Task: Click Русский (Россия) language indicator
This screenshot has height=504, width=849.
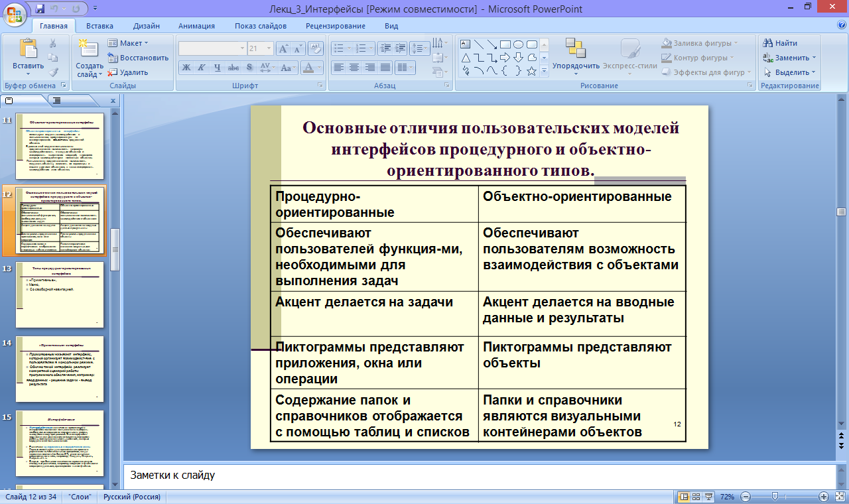Action: click(132, 497)
